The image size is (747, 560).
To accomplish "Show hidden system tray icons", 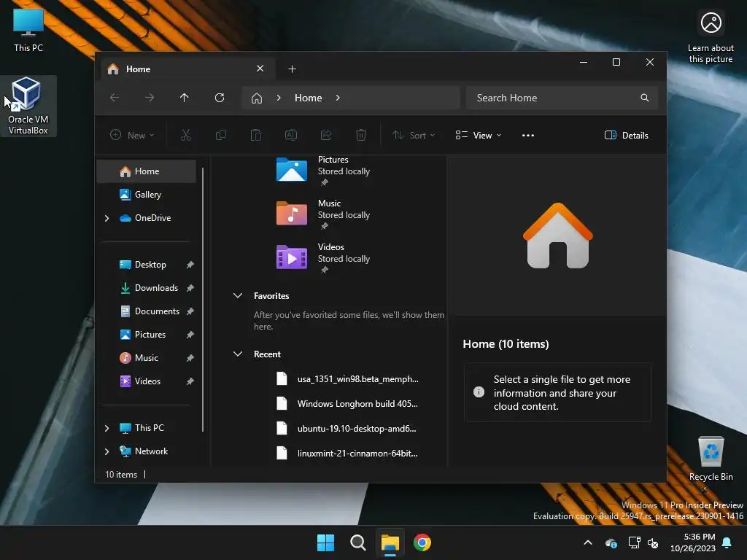I will [588, 542].
